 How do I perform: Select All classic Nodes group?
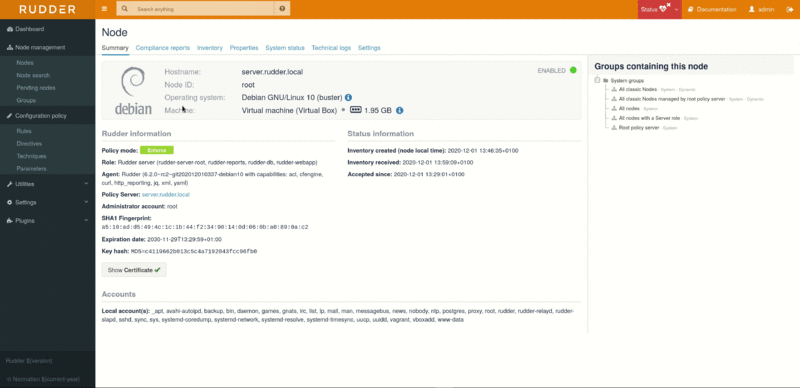(x=637, y=89)
